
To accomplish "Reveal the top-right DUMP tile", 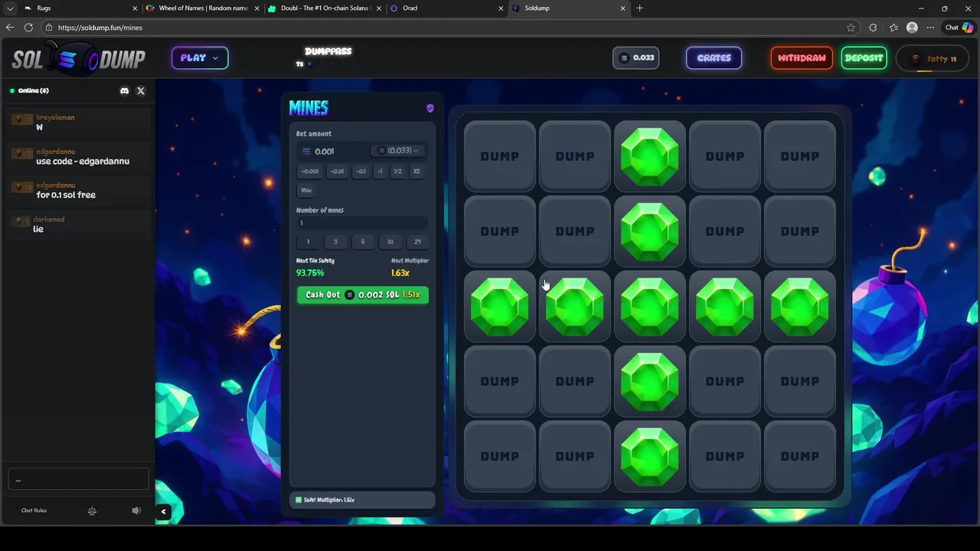I will [x=800, y=156].
